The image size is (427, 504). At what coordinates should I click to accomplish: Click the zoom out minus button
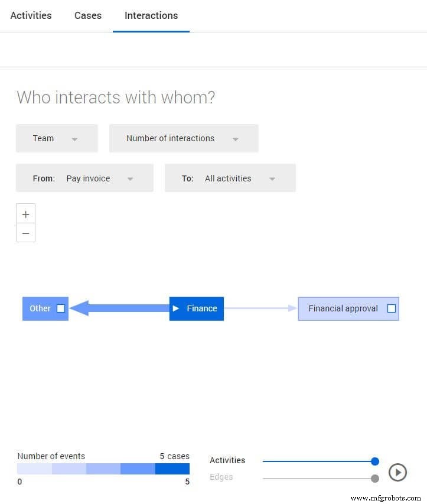[x=25, y=233]
